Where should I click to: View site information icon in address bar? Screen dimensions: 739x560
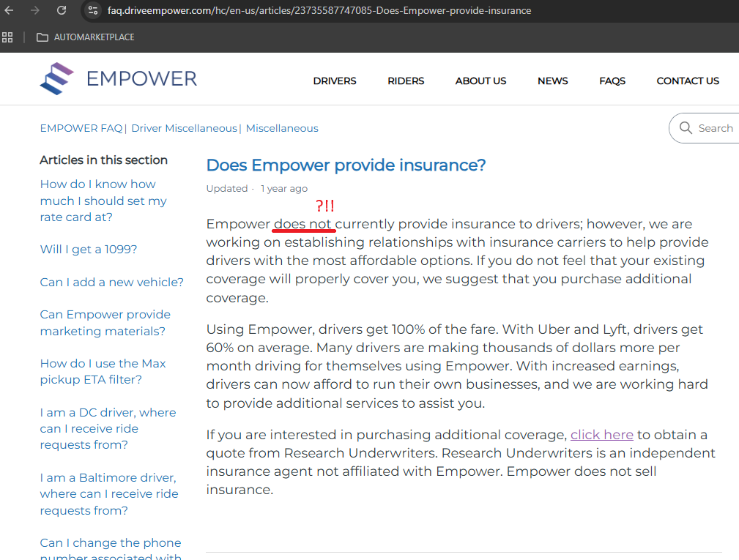click(93, 10)
